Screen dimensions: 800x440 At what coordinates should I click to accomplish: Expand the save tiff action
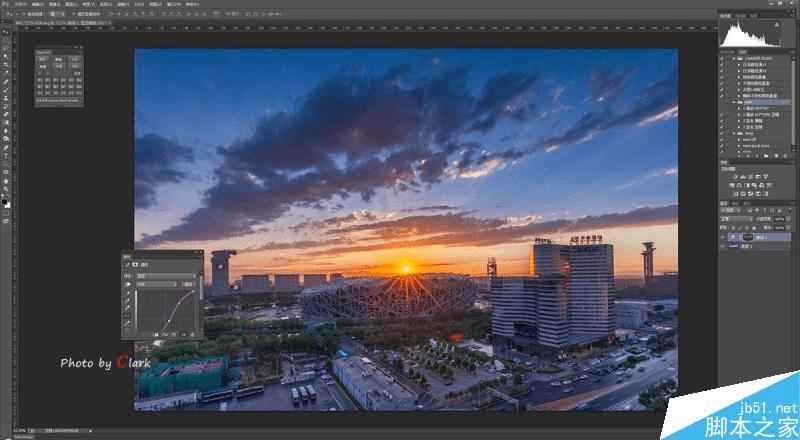point(739,139)
